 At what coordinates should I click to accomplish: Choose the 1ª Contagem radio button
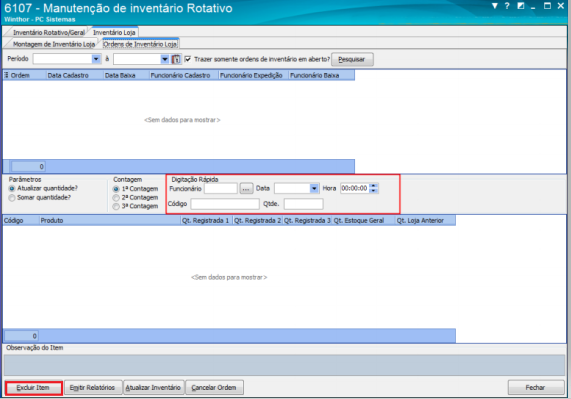point(116,189)
